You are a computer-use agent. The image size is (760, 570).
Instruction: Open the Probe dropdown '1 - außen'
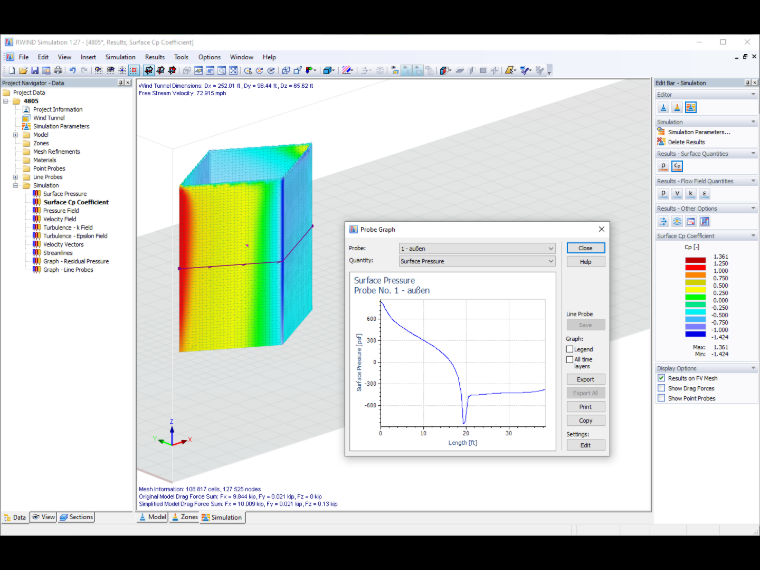[x=477, y=248]
